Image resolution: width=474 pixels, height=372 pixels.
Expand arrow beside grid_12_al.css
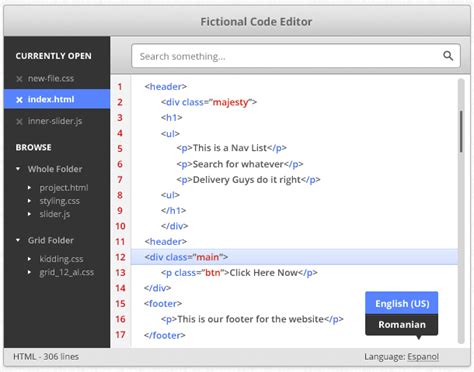29,272
